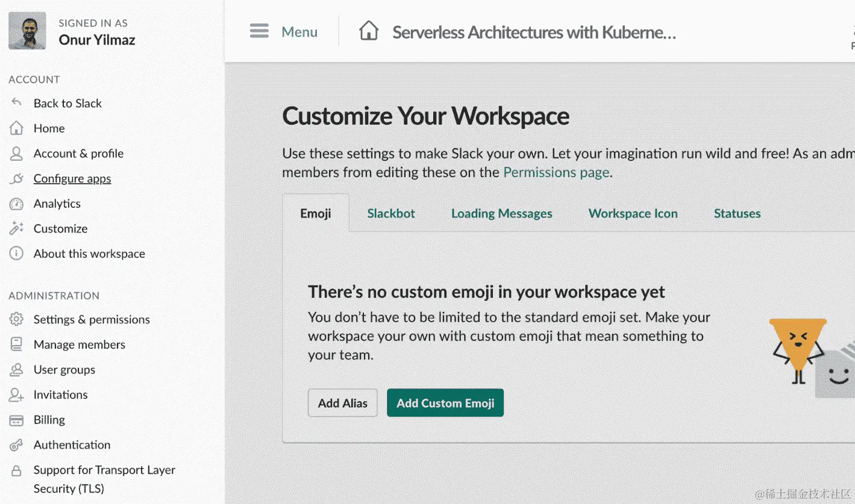Click the Back to Slack arrow icon
855x504 pixels.
[16, 103]
